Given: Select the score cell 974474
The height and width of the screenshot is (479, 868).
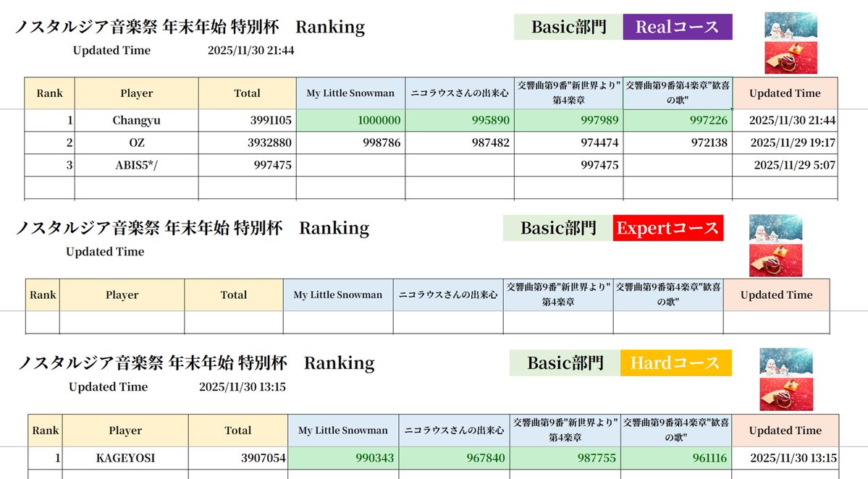Looking at the screenshot, I should pos(568,143).
